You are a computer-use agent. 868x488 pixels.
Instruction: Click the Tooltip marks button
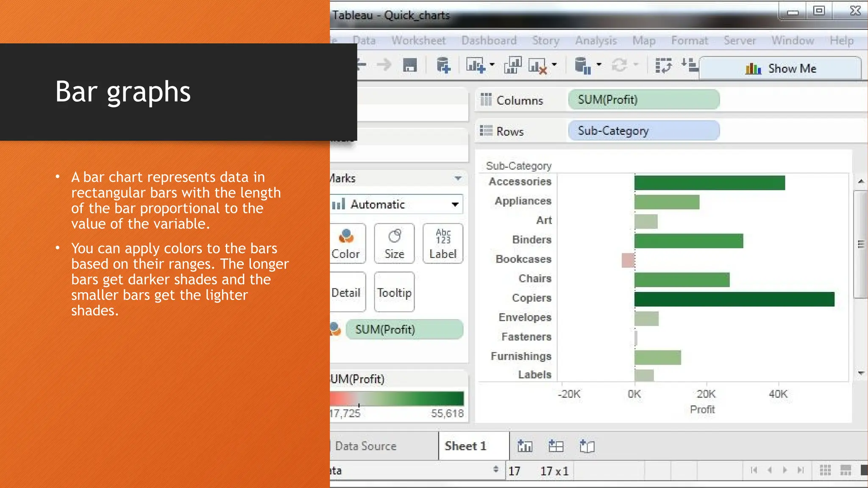pyautogui.click(x=394, y=292)
